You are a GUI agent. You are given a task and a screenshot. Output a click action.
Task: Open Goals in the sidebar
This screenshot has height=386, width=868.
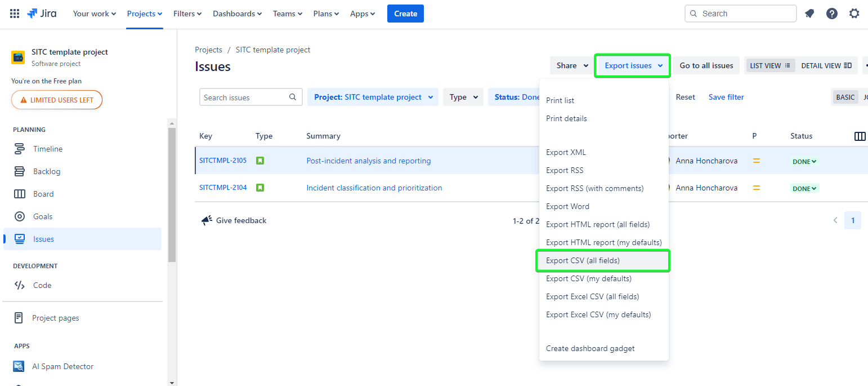pyautogui.click(x=42, y=216)
